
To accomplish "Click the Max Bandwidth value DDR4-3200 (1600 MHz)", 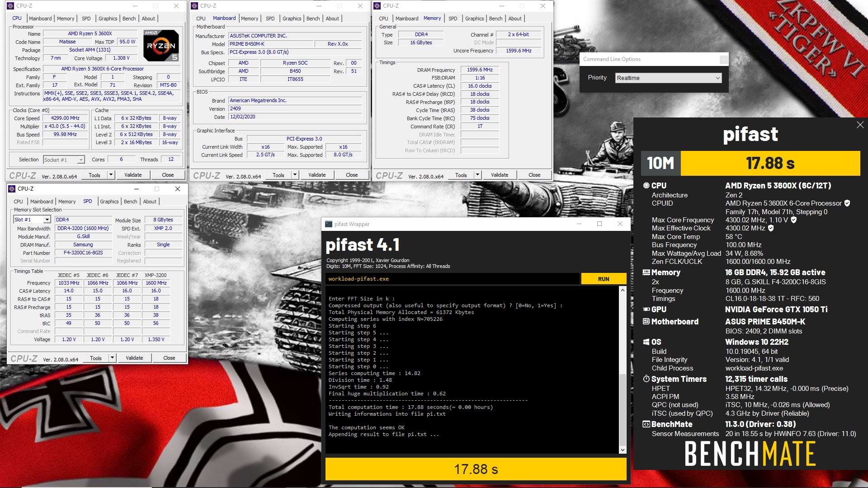I will 83,229.
